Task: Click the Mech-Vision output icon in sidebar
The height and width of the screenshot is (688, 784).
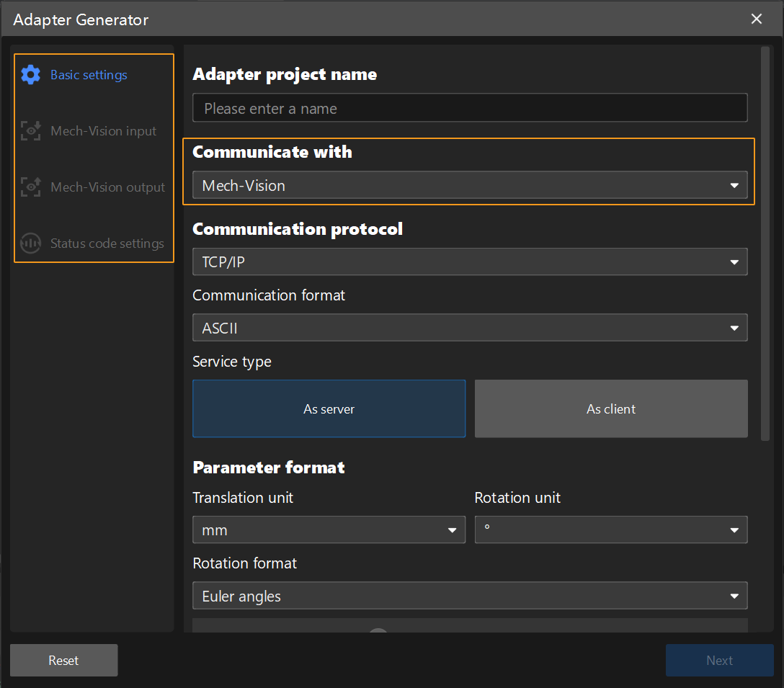Action: coord(30,187)
